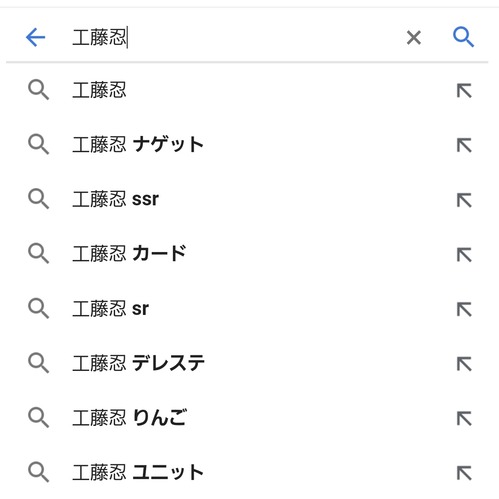Select the 工藤忍 ssr suggestion
Screen dimensions: 499x499
tap(249, 199)
